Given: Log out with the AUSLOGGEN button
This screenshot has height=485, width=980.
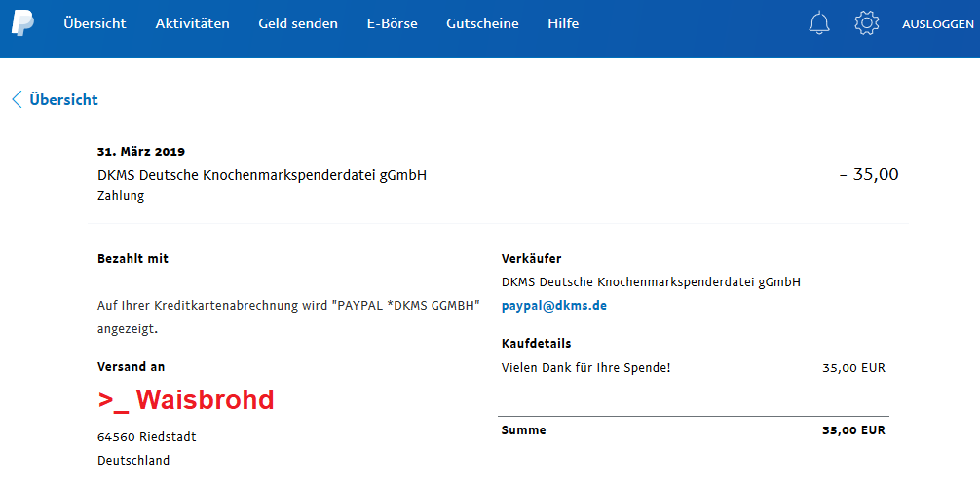Looking at the screenshot, I should click(938, 24).
